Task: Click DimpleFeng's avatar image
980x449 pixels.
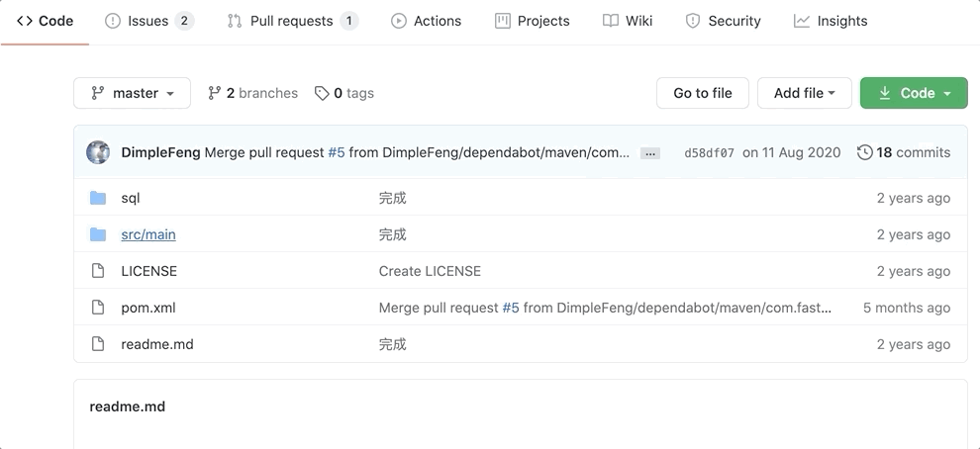Action: pos(98,152)
